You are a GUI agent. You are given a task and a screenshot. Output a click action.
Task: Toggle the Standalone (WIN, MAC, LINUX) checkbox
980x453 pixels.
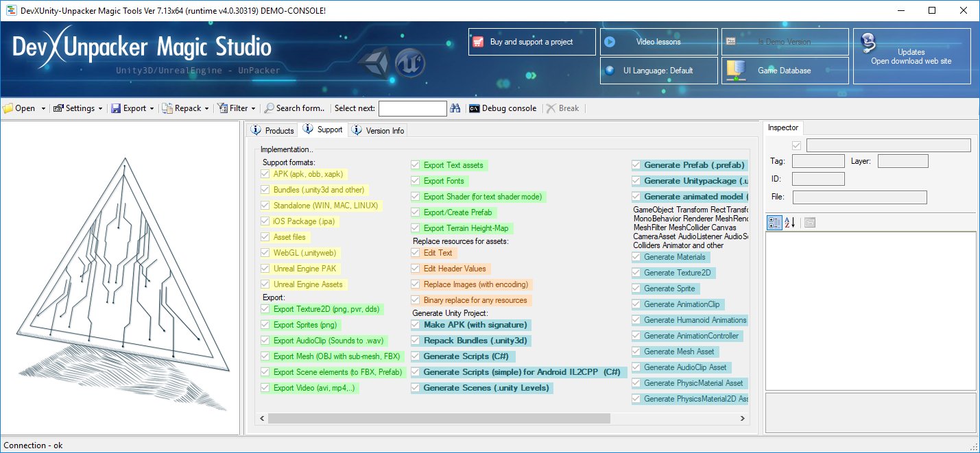[x=265, y=206]
